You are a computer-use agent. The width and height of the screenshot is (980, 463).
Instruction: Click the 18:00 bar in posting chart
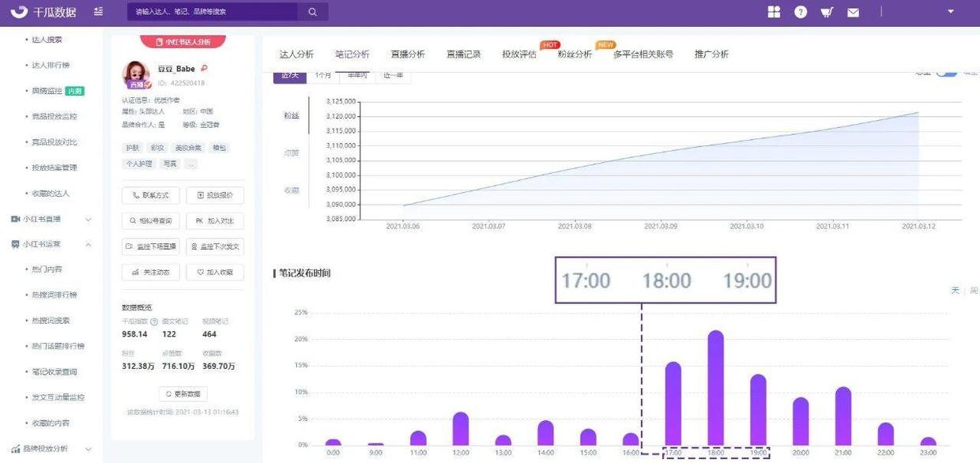pyautogui.click(x=715, y=387)
